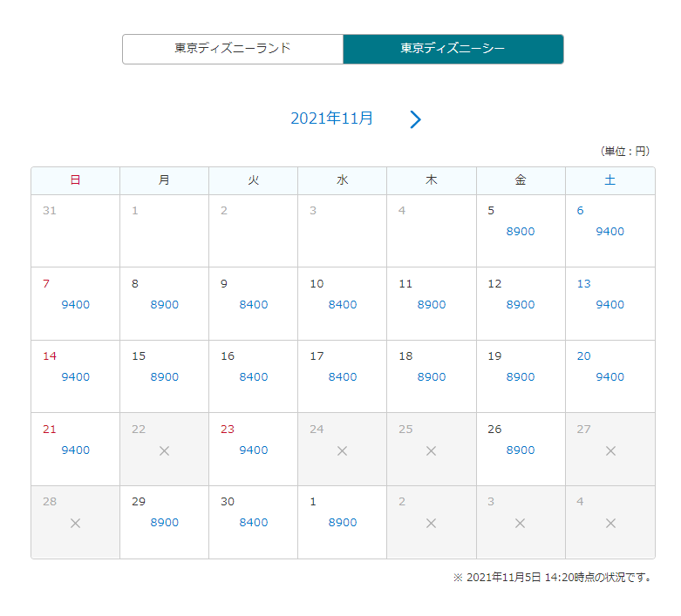Click greyed-out date 3 in first week
This screenshot has width=681, height=616.
[343, 231]
